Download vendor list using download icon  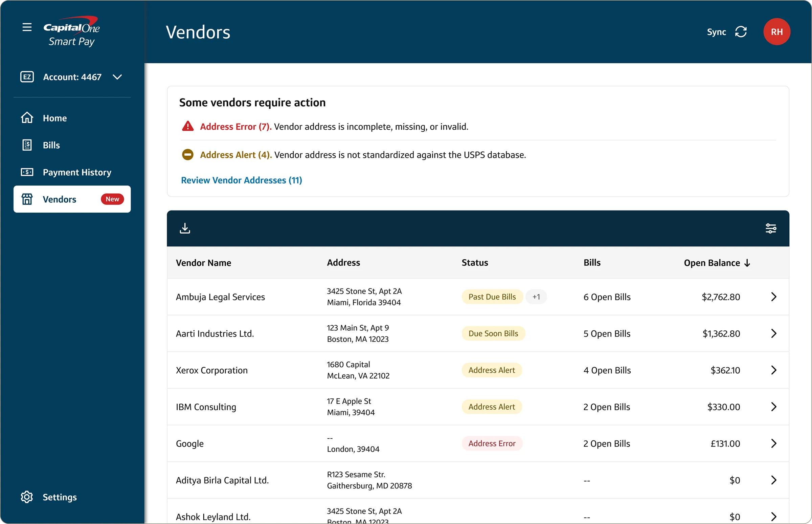[185, 228]
